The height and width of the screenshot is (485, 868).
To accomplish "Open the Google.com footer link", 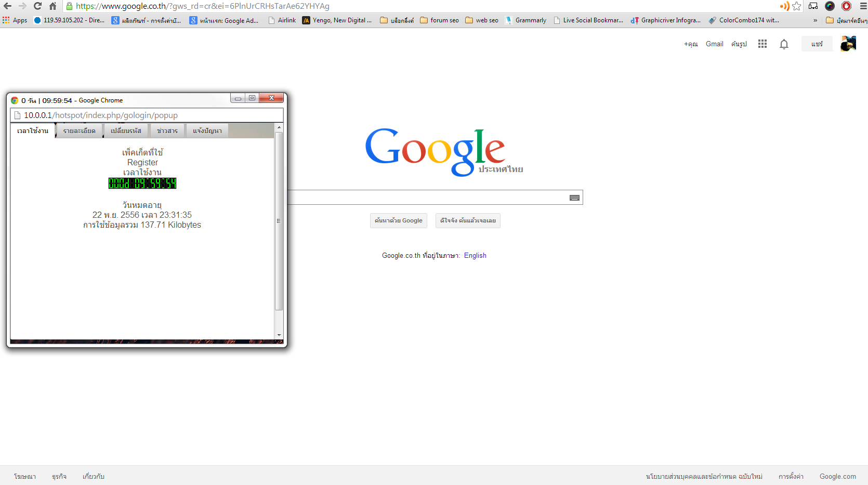I will tap(838, 476).
